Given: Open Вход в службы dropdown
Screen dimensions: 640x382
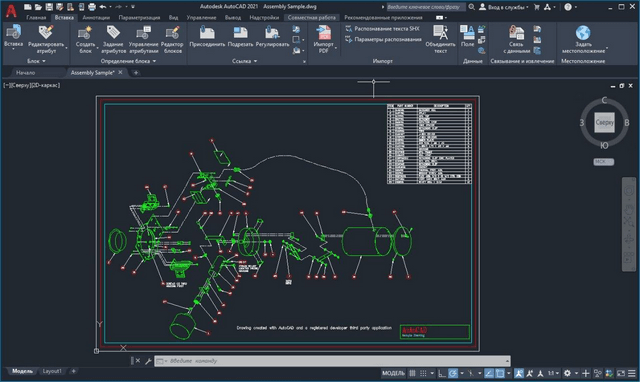Looking at the screenshot, I should pyautogui.click(x=503, y=7).
